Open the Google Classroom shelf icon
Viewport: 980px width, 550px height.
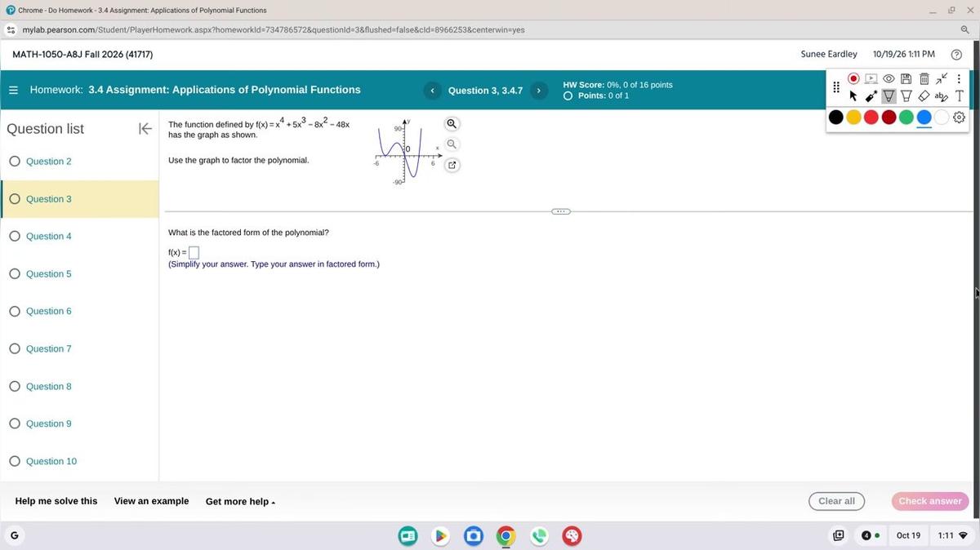point(408,536)
